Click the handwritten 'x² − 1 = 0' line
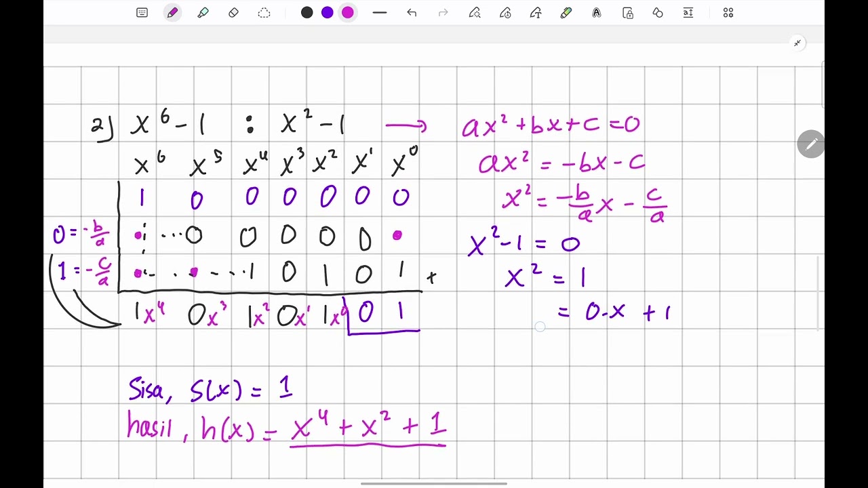The image size is (868, 488). click(524, 244)
